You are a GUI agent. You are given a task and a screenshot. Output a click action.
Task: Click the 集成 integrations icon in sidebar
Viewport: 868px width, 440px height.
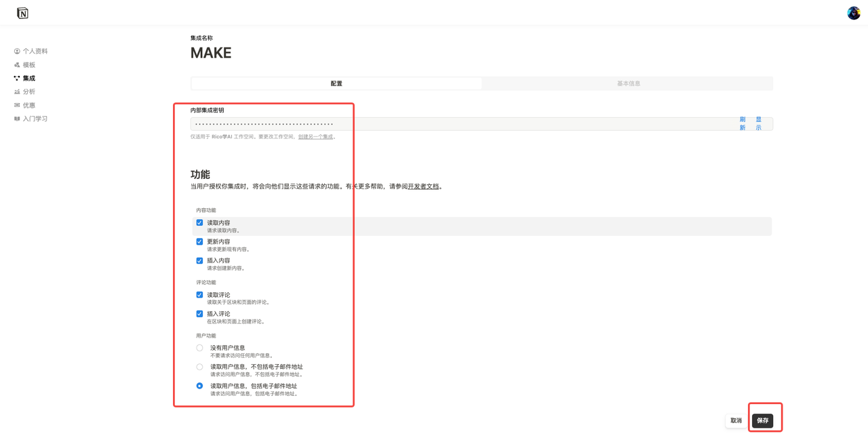(17, 79)
